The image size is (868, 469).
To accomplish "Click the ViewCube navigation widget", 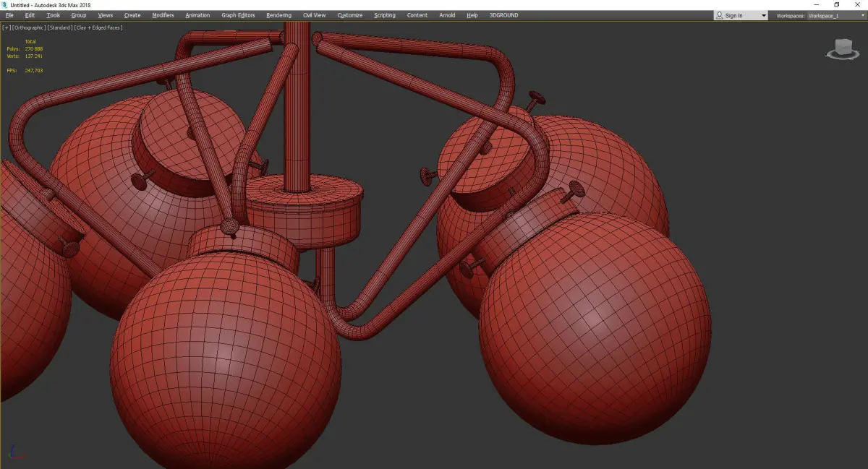I will click(x=841, y=49).
